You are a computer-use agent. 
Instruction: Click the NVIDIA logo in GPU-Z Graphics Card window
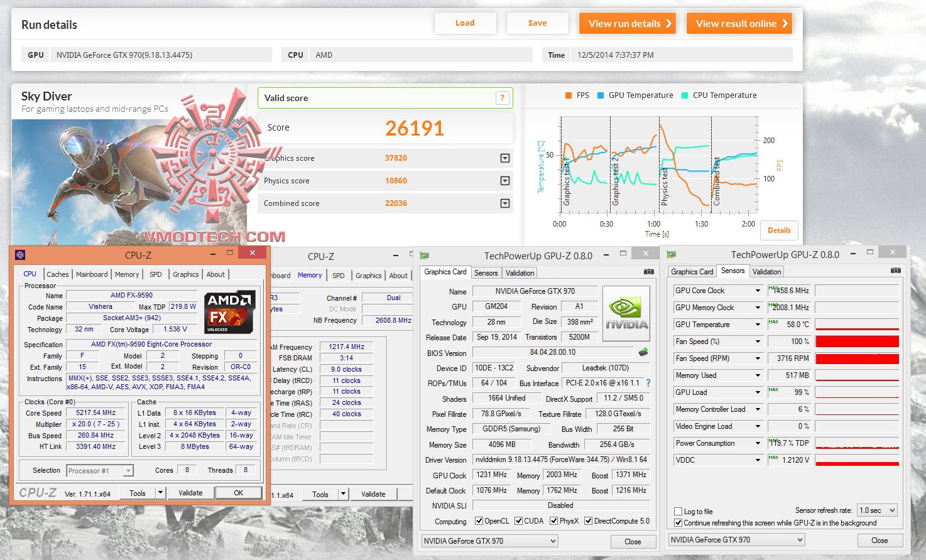[626, 313]
